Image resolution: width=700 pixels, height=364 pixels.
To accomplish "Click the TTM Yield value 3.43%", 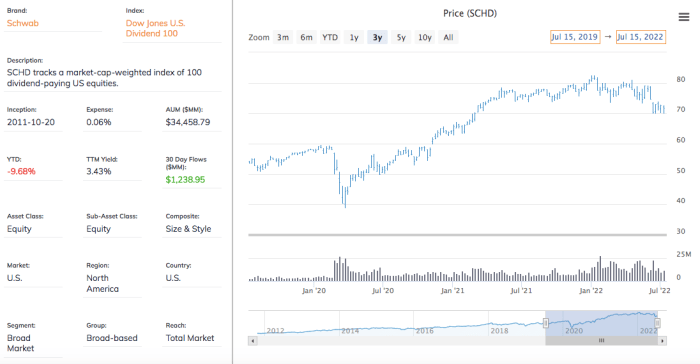I will click(x=99, y=172).
